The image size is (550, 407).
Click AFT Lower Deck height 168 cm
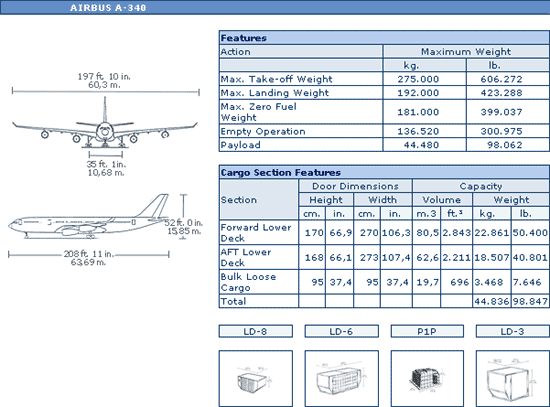314,258
